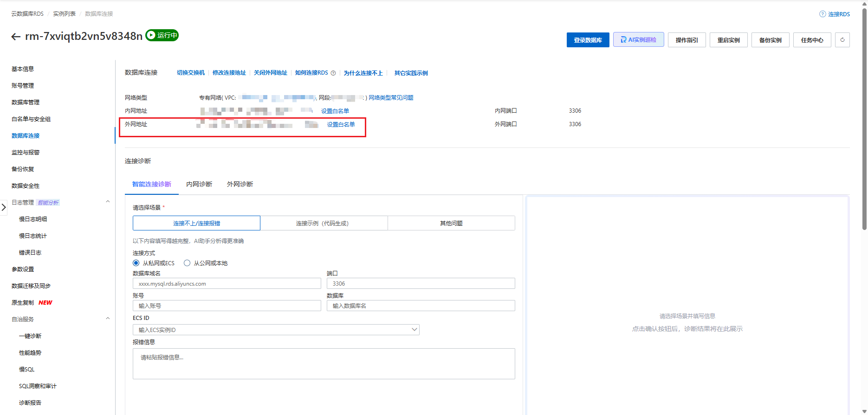Select 从私网或ECS connection method

[136, 263]
